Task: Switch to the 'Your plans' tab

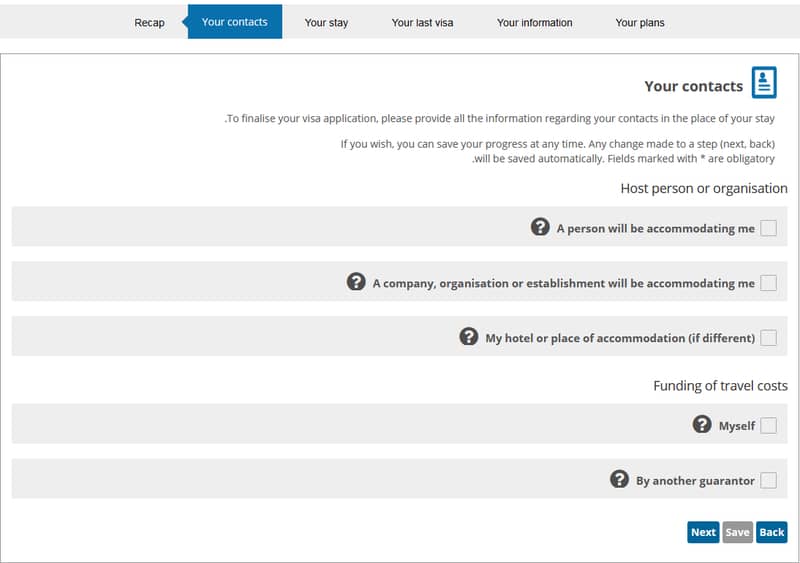Action: 640,22
